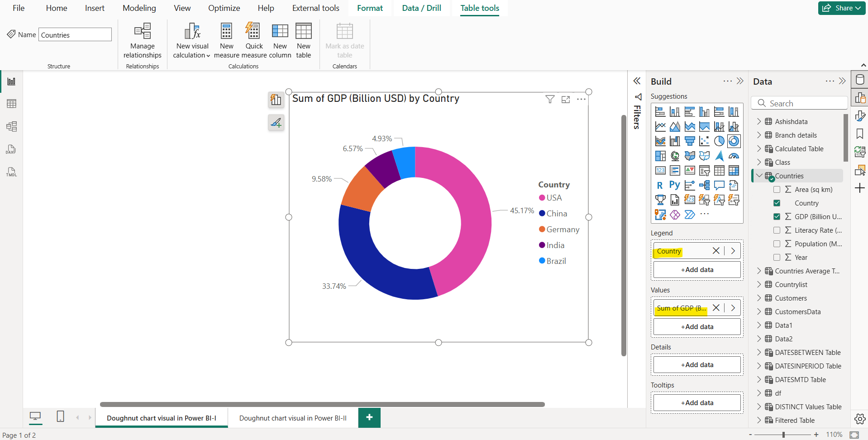Switch to the Format ribbon tab
This screenshot has height=440, width=868.
pos(370,8)
